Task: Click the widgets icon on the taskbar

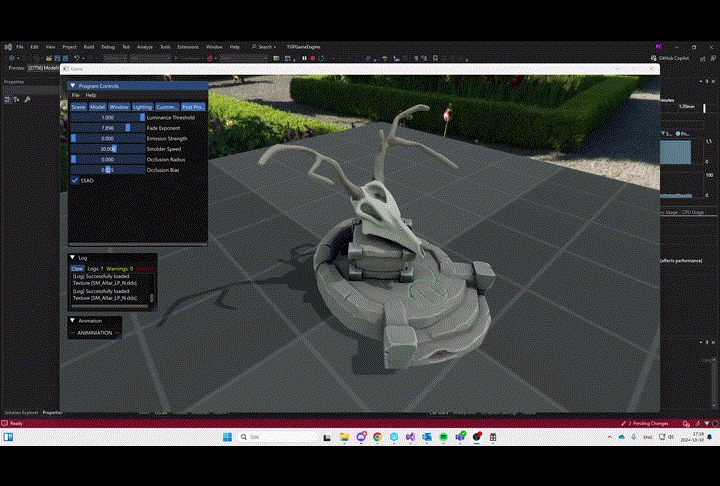Action: 8,437
